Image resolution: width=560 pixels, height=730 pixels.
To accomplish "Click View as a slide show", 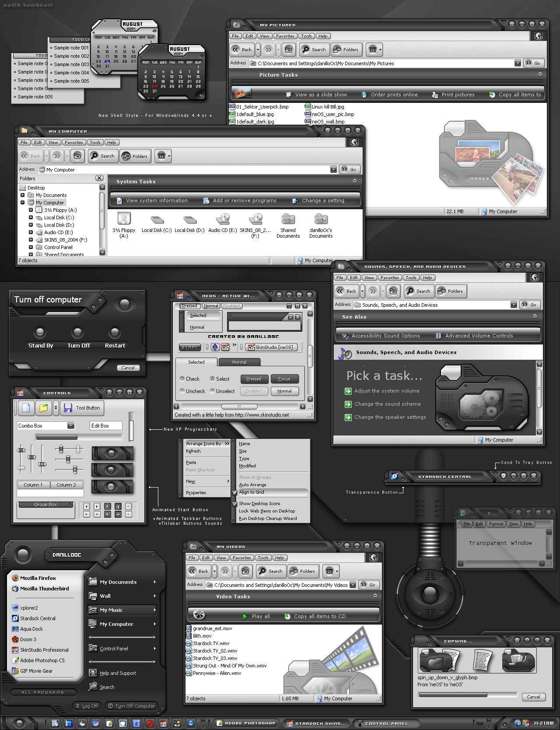I will click(x=316, y=95).
